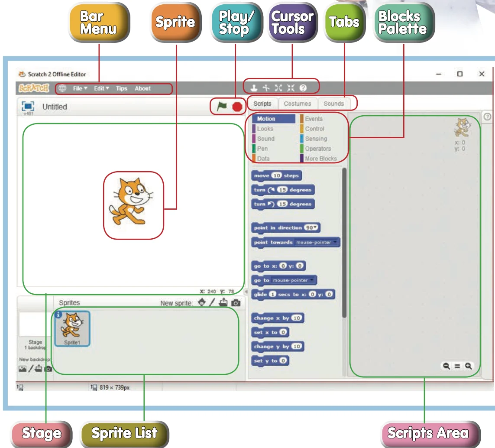Click the Scratch logo in menu bar
Viewport: 495px width, 448px height.
pyautogui.click(x=34, y=88)
